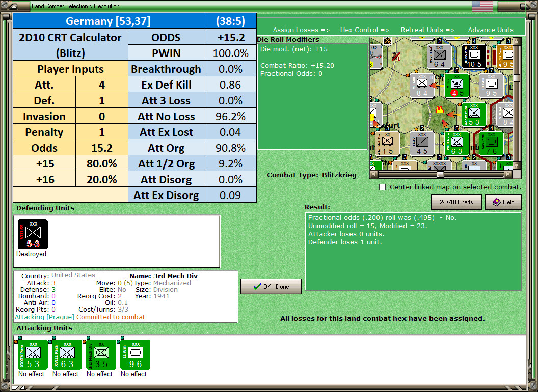The height and width of the screenshot is (392, 538).
Task: Select the II Arm 9-6 attacking unit
Action: 135,355
